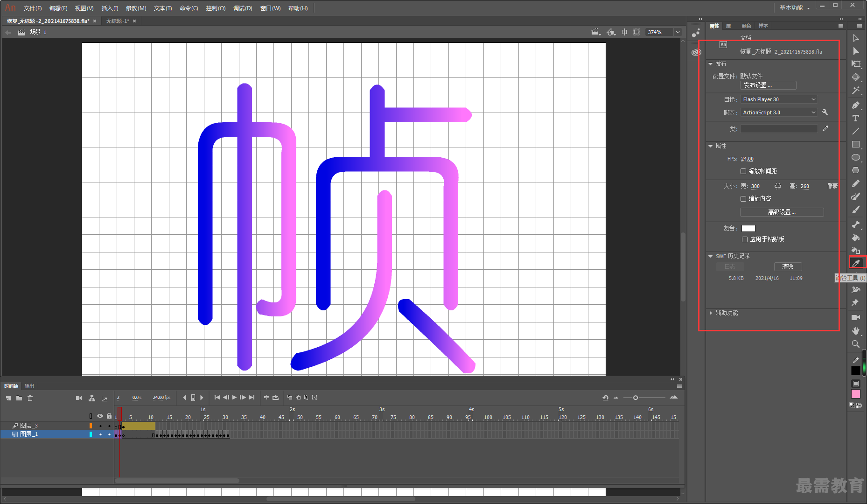
Task: Lock the 图层_1 layer
Action: (x=109, y=434)
